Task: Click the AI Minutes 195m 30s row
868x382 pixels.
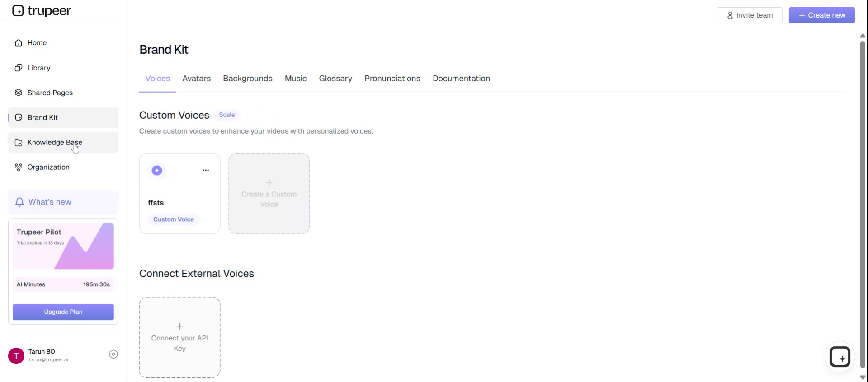Action: point(63,284)
